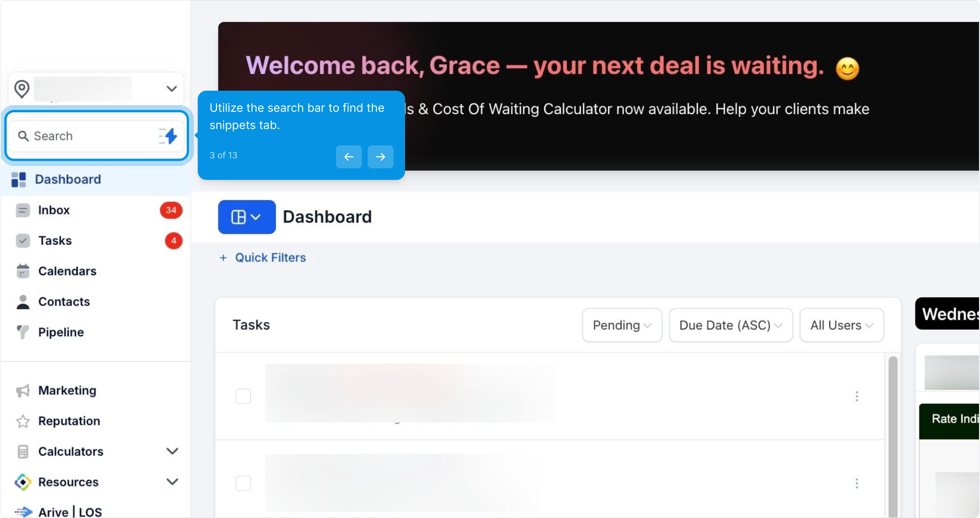Open the Inbox menu item
This screenshot has width=980, height=518.
(54, 210)
